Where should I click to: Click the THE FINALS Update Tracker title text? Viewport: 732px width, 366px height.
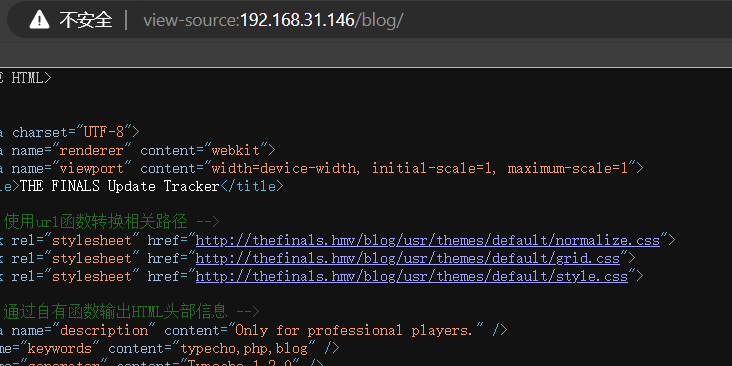coord(120,186)
